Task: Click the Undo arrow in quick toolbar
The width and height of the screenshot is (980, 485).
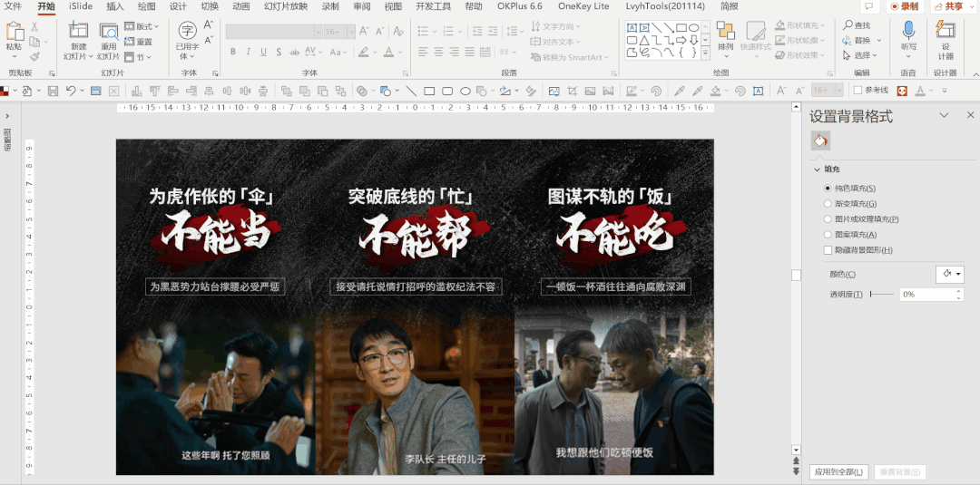Action: point(70,92)
